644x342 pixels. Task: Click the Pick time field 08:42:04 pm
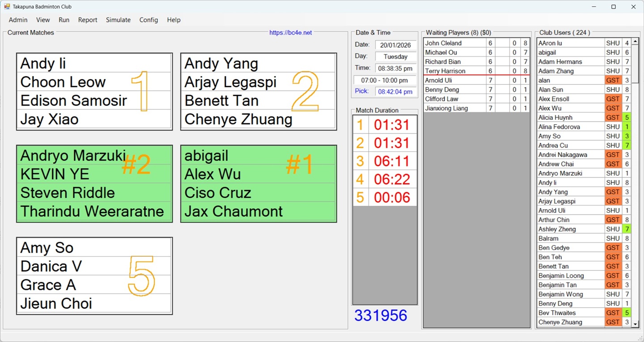[395, 92]
